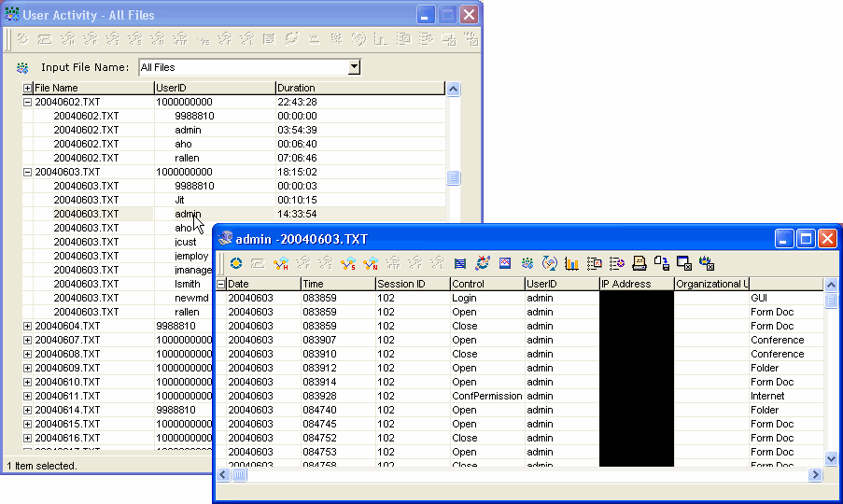The width and height of the screenshot is (843, 504).
Task: Click the 1 Item selected status text
Action: coord(42,466)
